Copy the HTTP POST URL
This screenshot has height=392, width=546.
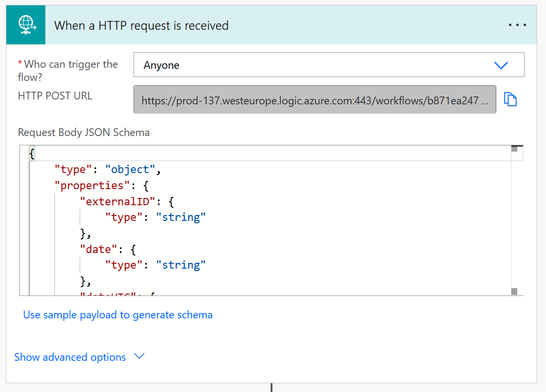(510, 99)
